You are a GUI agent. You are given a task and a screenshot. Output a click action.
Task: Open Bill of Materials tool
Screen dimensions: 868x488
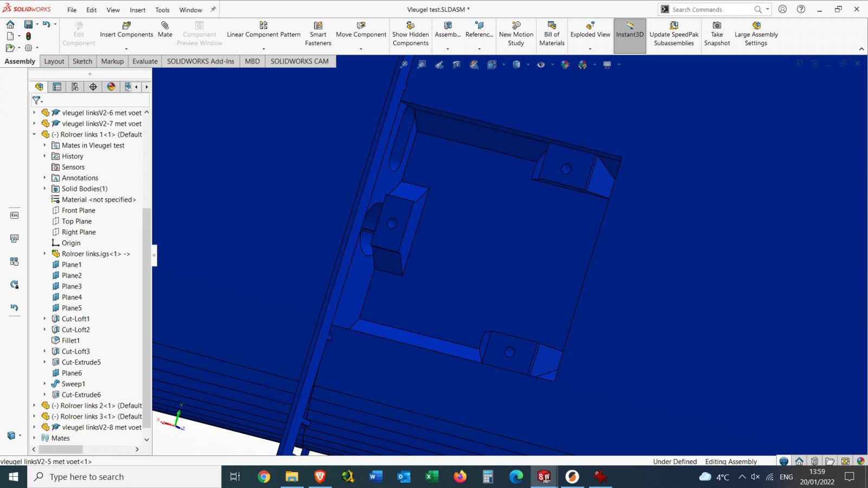[552, 34]
